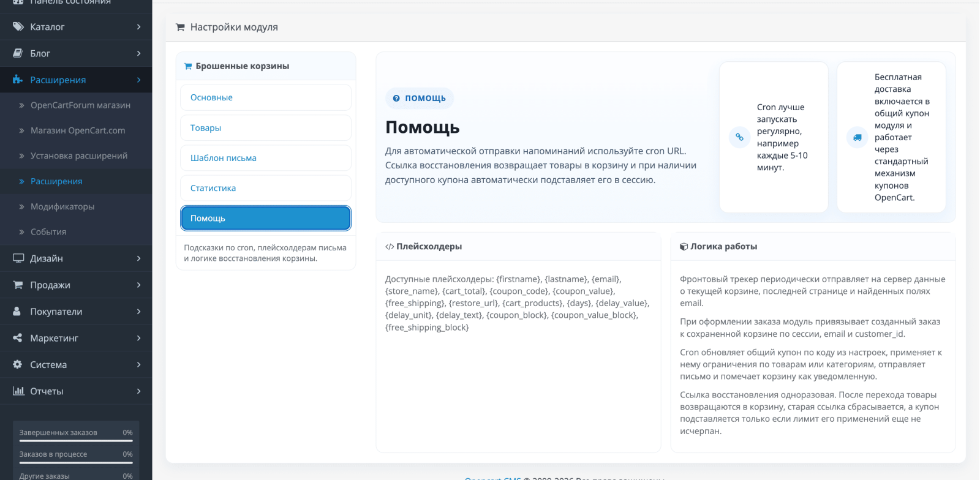Click the puzzle icon next to Расширения

pyautogui.click(x=18, y=80)
